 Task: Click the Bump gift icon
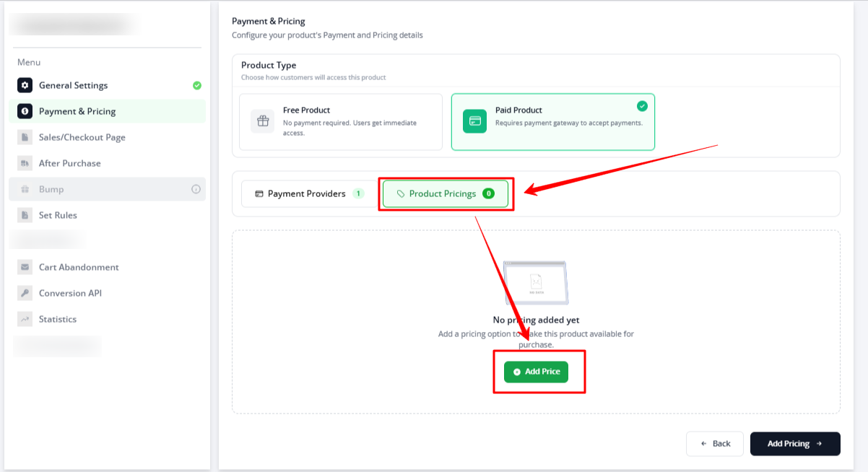(25, 189)
